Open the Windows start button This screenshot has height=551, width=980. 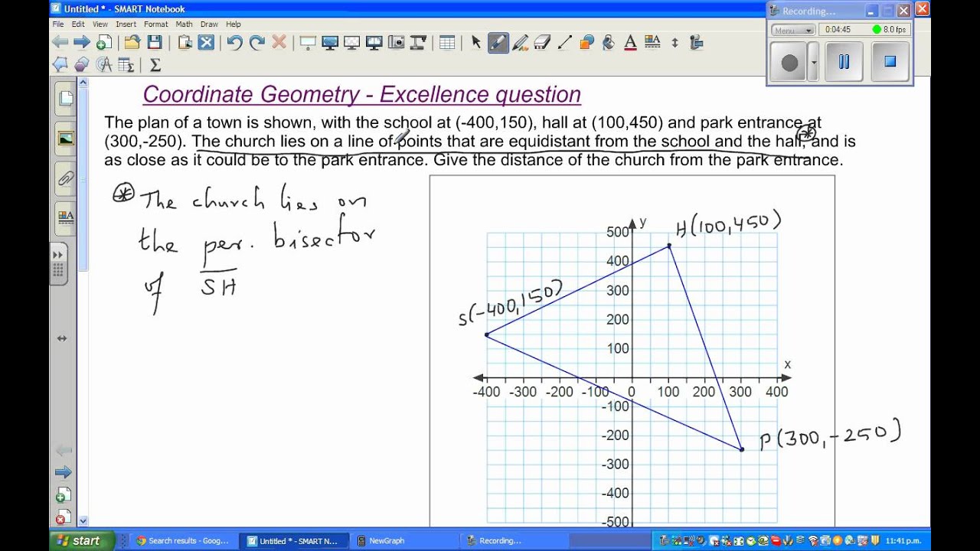tap(83, 540)
